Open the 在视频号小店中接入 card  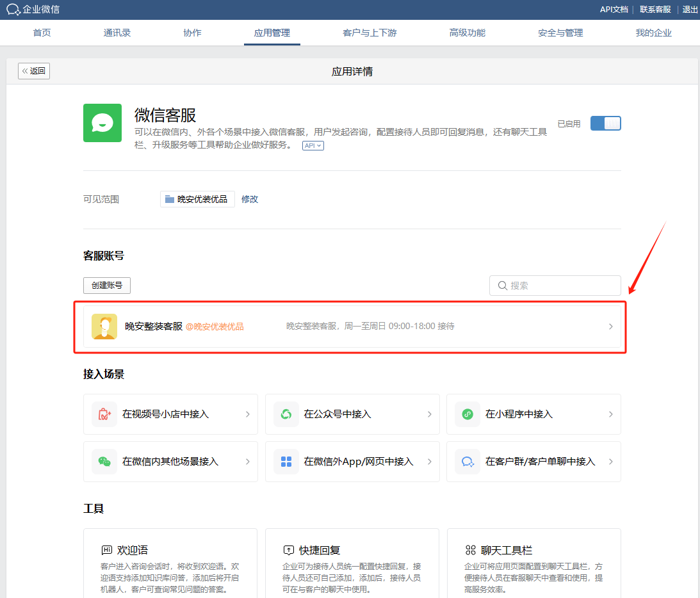[170, 414]
